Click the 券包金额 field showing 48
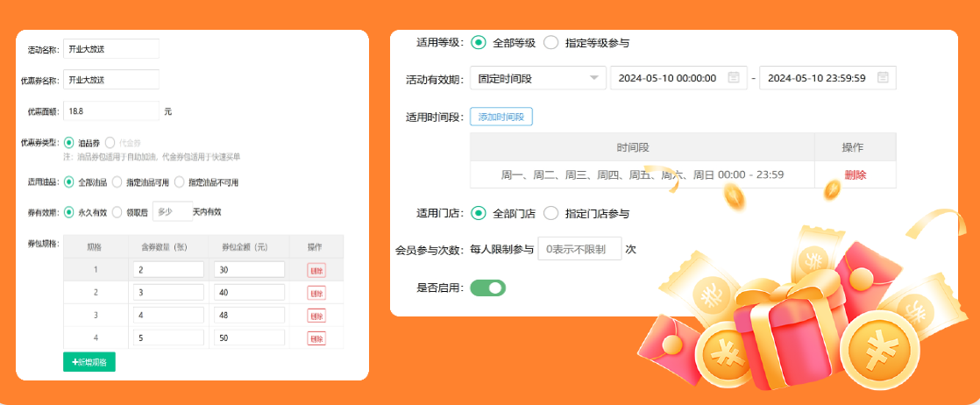 pos(249,316)
